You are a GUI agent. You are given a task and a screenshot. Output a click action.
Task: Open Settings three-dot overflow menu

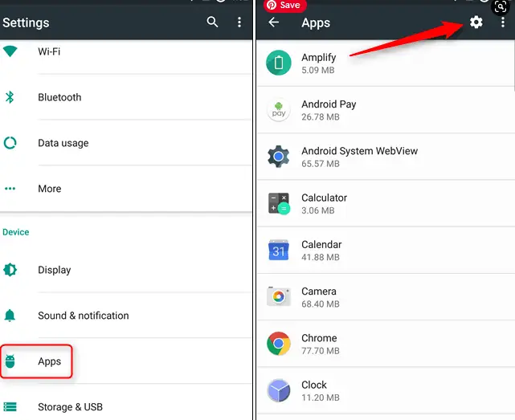239,22
